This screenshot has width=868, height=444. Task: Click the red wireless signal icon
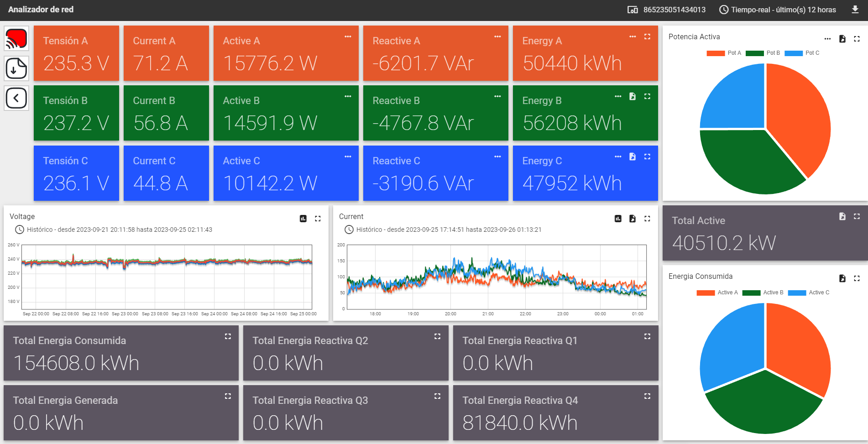[16, 38]
